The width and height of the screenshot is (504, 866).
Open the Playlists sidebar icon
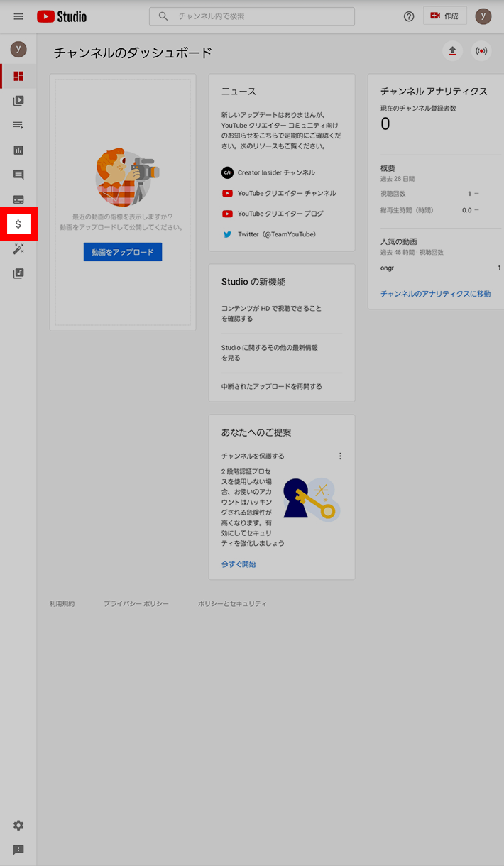[18, 126]
